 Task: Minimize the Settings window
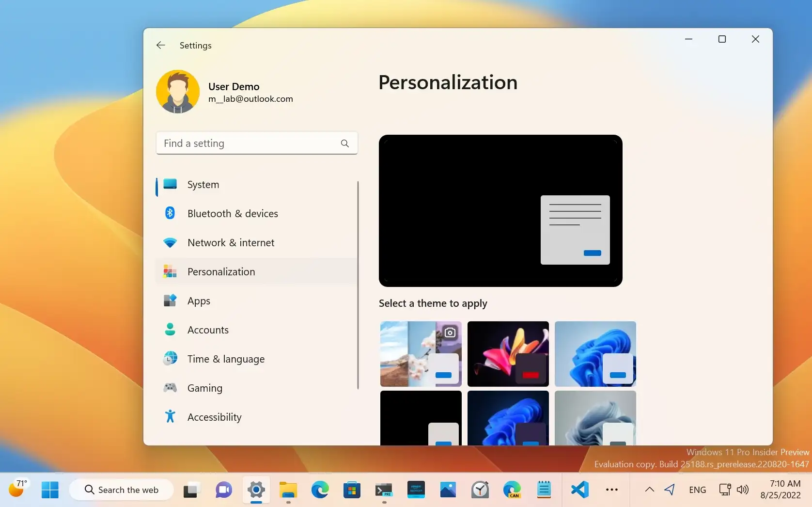[688, 39]
